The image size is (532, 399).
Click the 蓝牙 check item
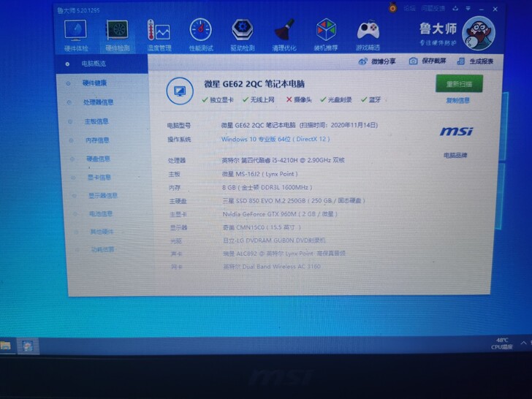click(x=370, y=99)
